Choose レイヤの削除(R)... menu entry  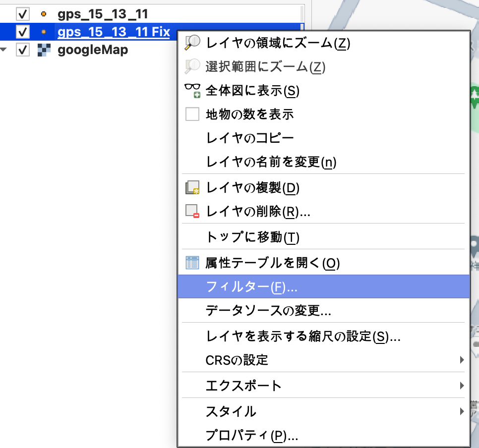324,211
